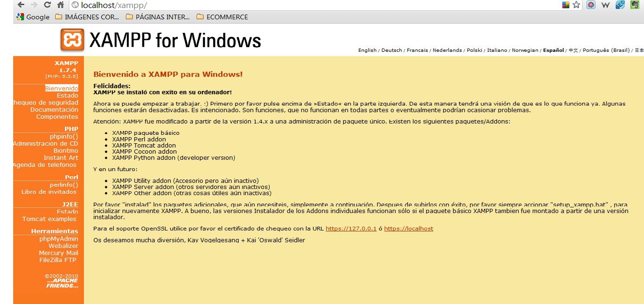Open Componentes in the sidebar
Viewport: 644px width, 304px height.
[57, 116]
